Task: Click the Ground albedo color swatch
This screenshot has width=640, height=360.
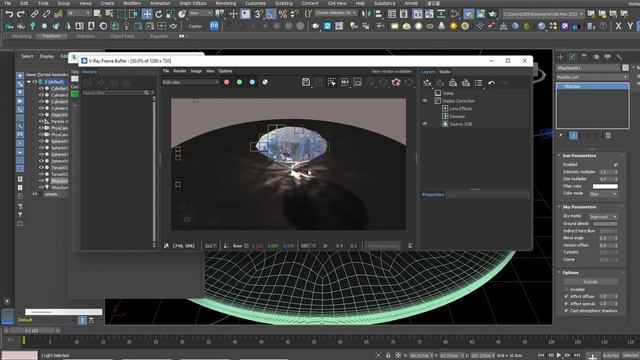Action: pyautogui.click(x=605, y=224)
